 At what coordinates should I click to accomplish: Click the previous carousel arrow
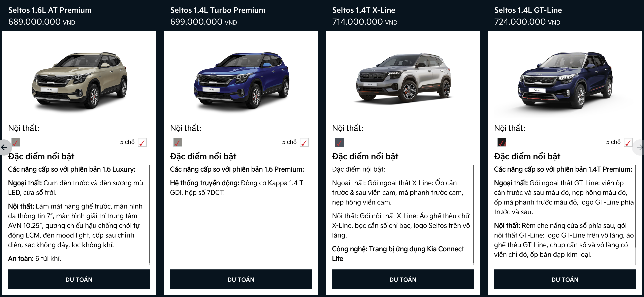pyautogui.click(x=4, y=147)
